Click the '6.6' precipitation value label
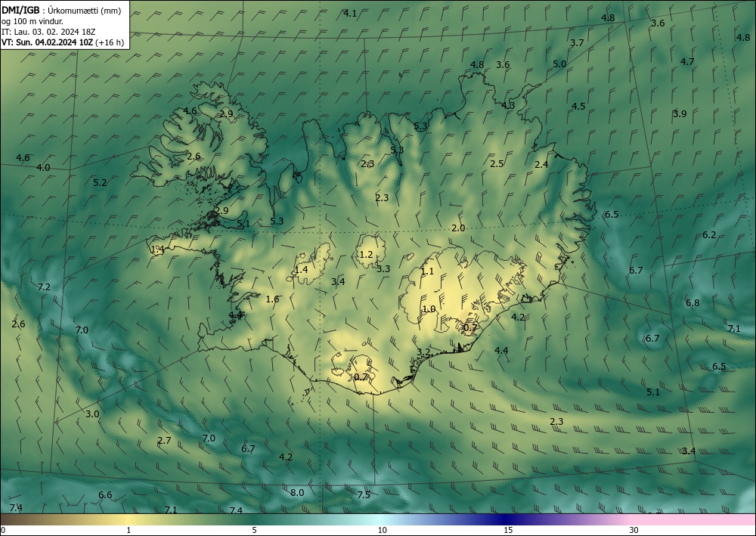Viewport: 756px width, 536px height. click(105, 495)
